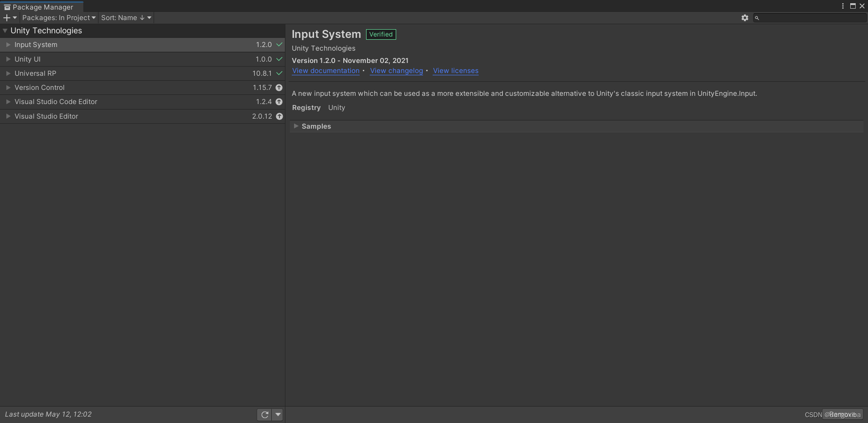
Task: Click Visual Studio Code Editor update icon
Action: (x=279, y=102)
